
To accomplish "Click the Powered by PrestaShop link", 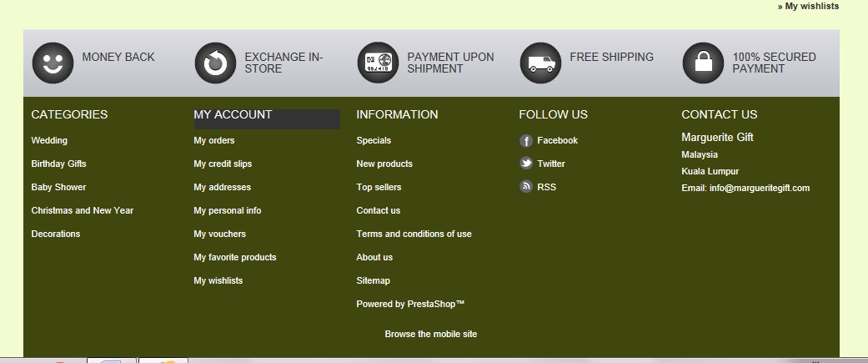I will point(410,303).
